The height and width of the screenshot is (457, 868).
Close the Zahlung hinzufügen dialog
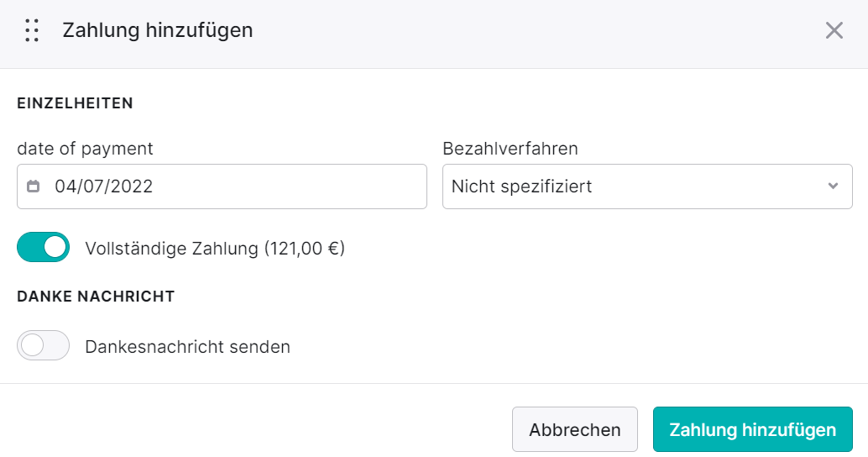coord(834,30)
